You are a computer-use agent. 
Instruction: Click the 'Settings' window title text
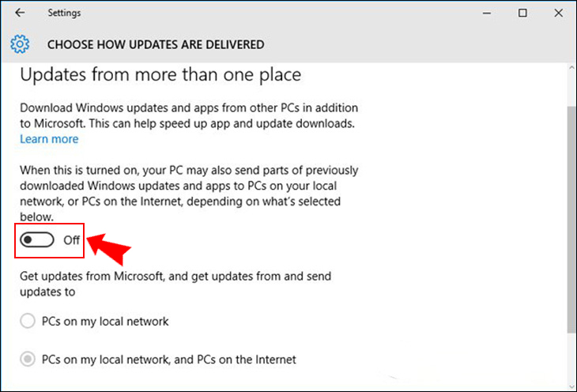point(64,13)
